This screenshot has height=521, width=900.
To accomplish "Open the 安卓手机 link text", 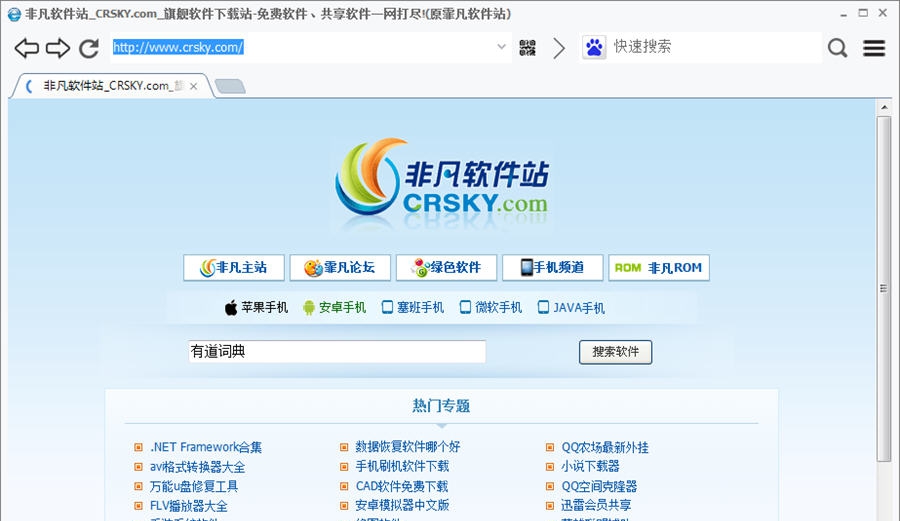I will pyautogui.click(x=342, y=308).
